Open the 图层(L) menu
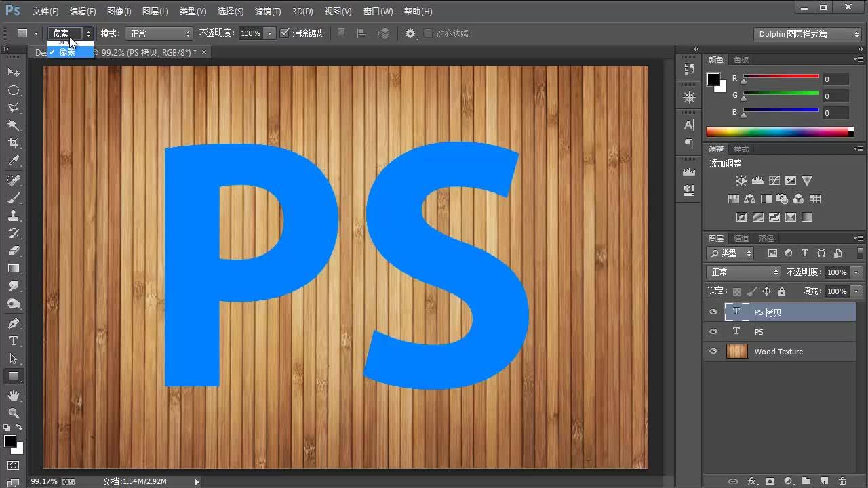This screenshot has height=488, width=868. (155, 12)
